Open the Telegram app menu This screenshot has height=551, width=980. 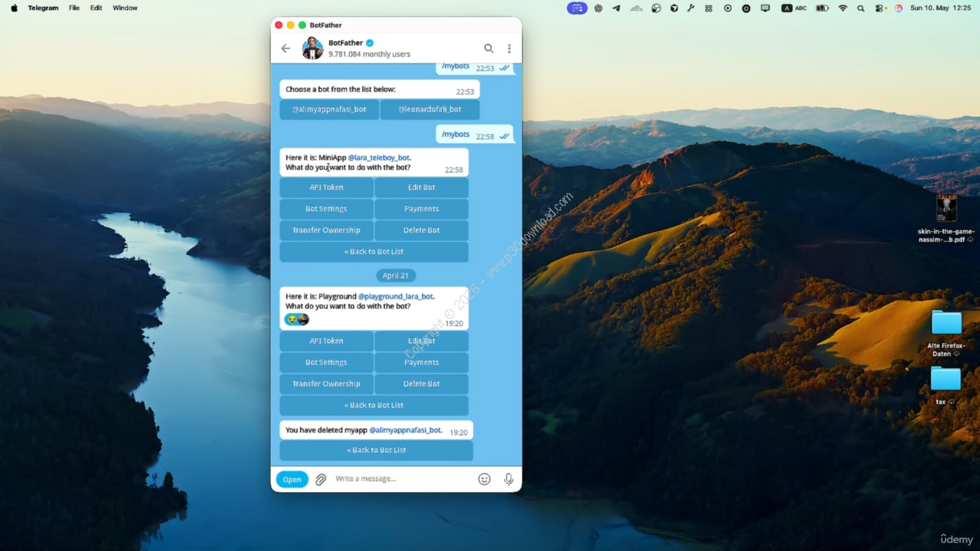point(43,8)
